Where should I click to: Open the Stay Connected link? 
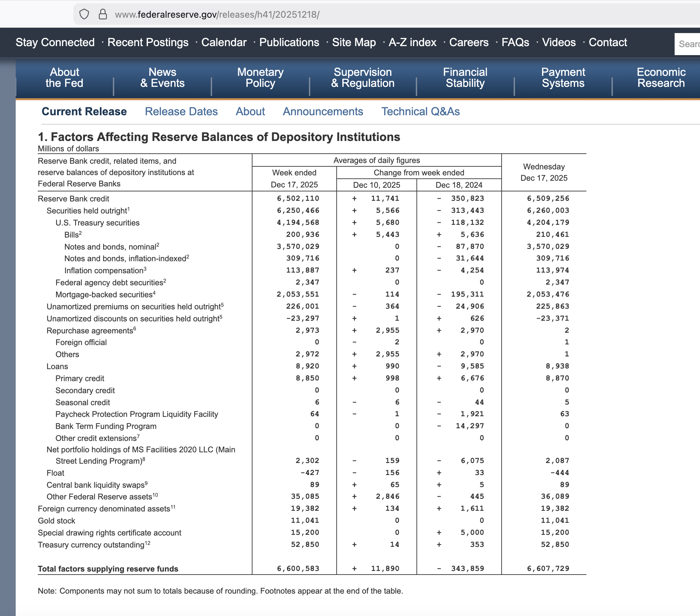click(x=55, y=42)
